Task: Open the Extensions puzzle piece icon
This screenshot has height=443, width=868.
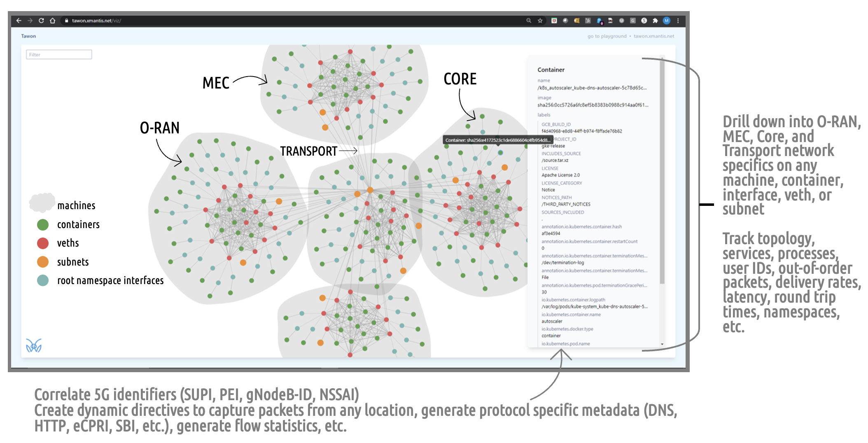Action: coord(655,21)
